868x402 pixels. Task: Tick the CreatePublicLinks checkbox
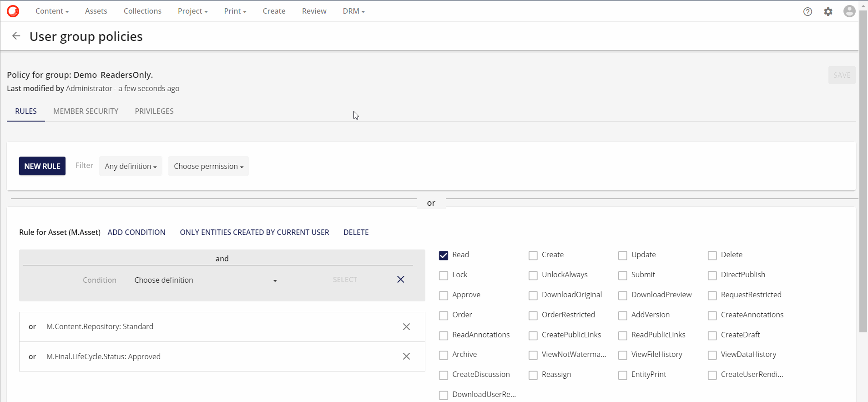click(x=533, y=336)
